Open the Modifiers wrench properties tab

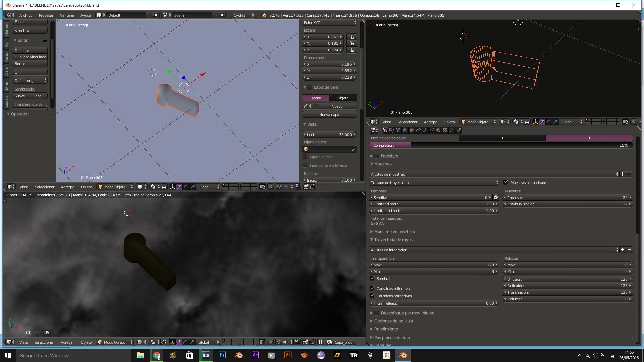click(425, 130)
